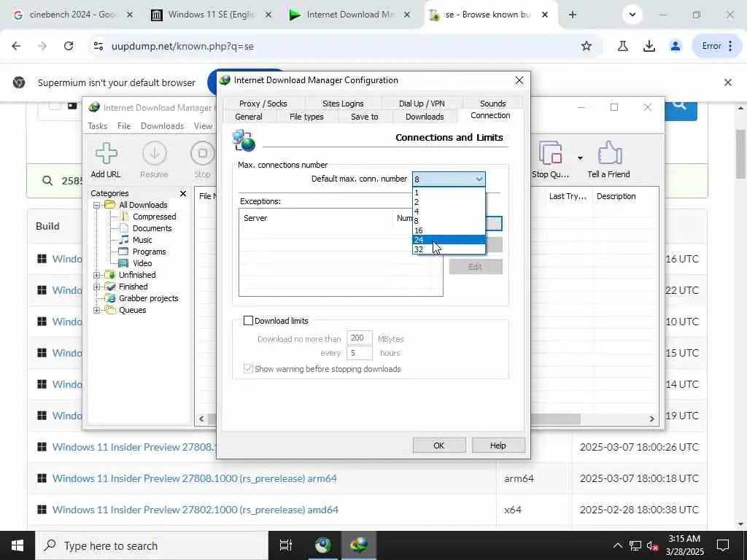Open Help for IDM configuration
Image resolution: width=747 pixels, height=560 pixels.
tap(498, 446)
